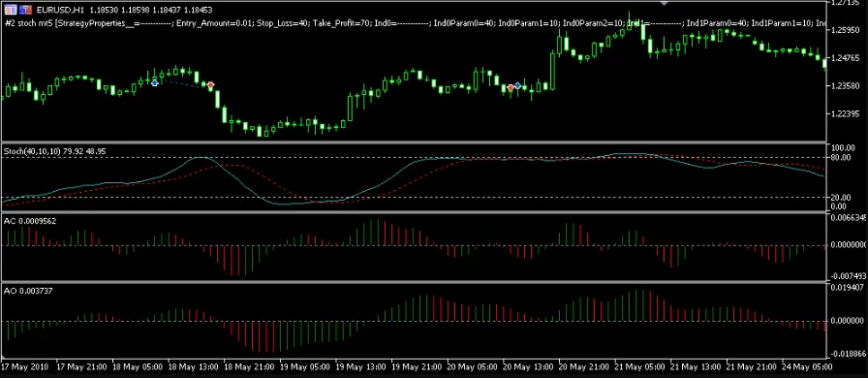Click price axis value 1.24765
The height and width of the screenshot is (378, 868).
(x=847, y=57)
